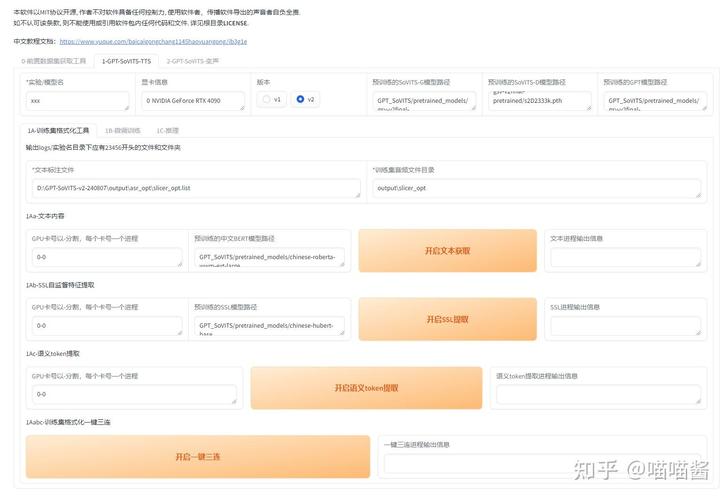Click the 1Aa-文本内容 section heading
The width and height of the screenshot is (728, 500).
point(45,216)
